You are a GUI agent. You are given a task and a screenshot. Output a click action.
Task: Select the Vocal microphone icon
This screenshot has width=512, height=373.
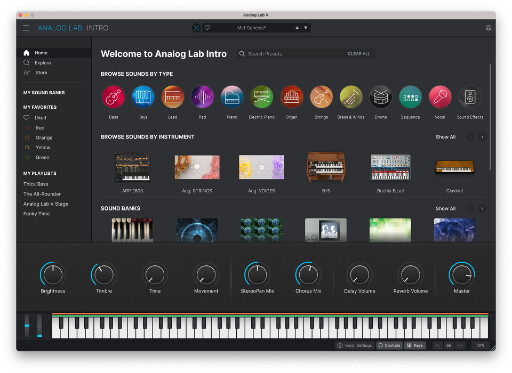click(x=440, y=97)
